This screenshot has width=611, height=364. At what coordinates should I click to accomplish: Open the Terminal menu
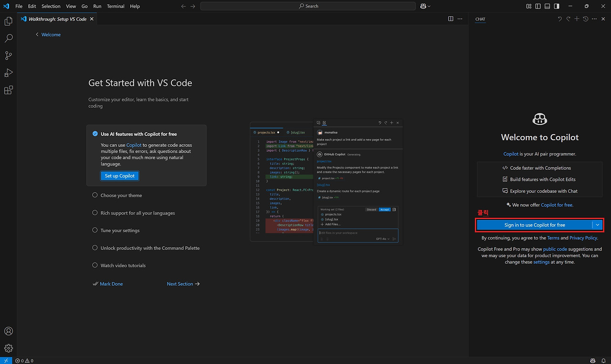(x=116, y=6)
